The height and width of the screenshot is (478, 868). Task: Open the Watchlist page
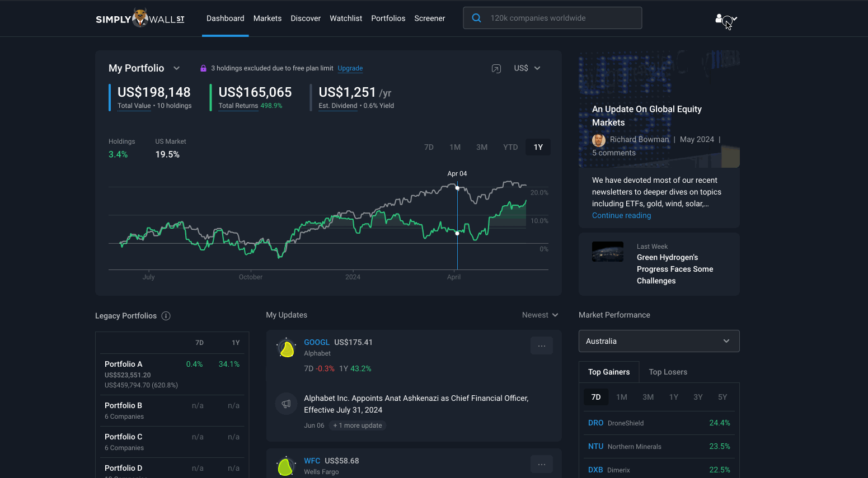pyautogui.click(x=346, y=18)
